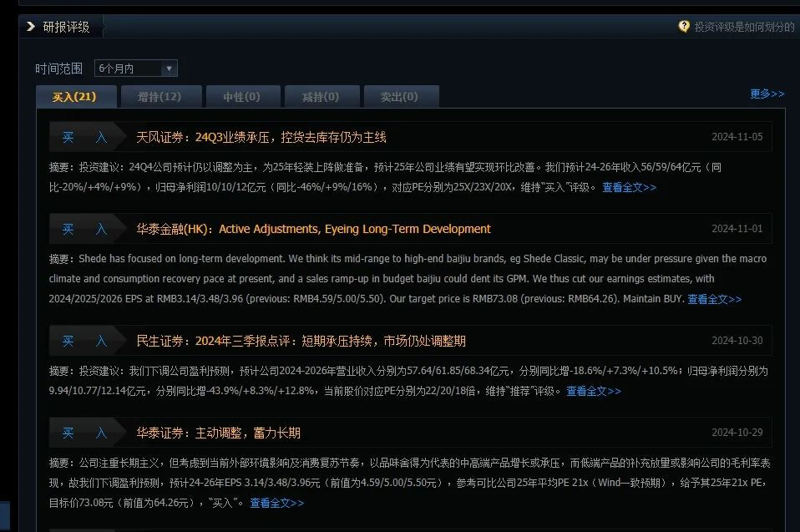Open the 减持(0) tab
This screenshot has width=800, height=532.
pos(322,97)
